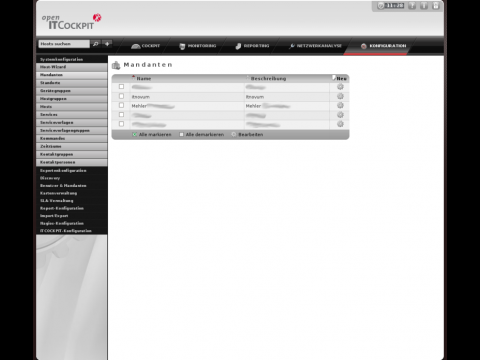480x360 pixels.
Task: Select Servicevorlagen in sidebar
Action: [x=72, y=123]
